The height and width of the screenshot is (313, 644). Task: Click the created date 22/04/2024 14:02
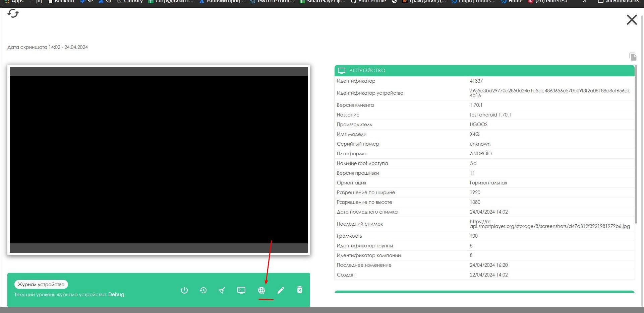(489, 275)
